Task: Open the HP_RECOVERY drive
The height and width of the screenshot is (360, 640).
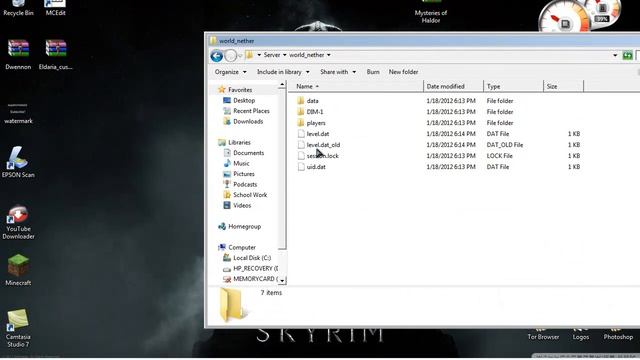Action: pyautogui.click(x=250, y=269)
